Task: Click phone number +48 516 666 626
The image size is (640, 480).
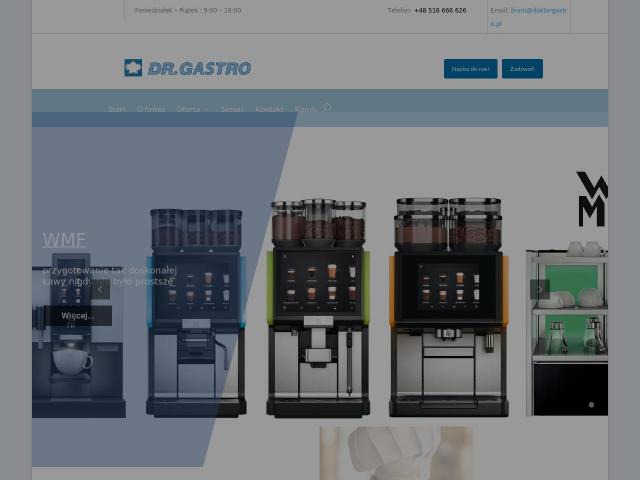Action: point(440,11)
